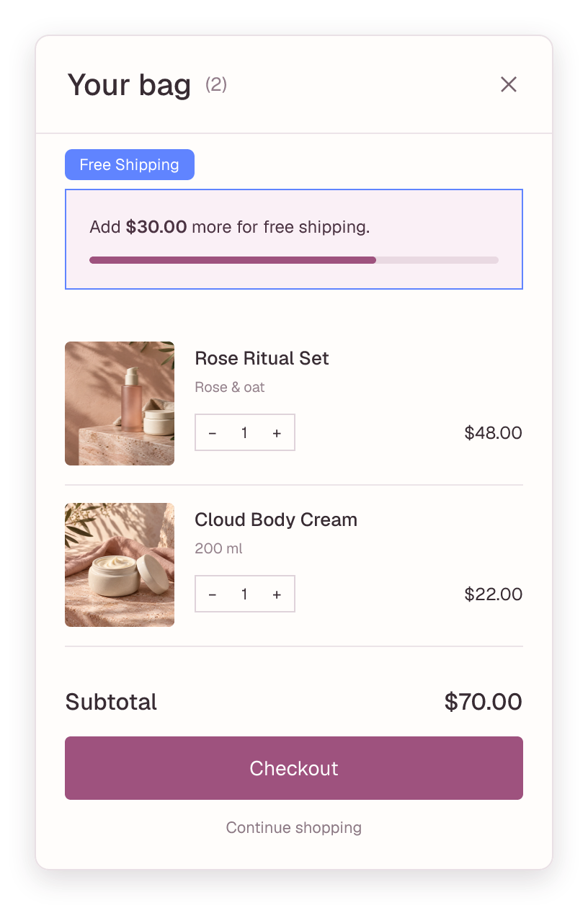Follow the Continue shopping link
The image size is (588, 905).
click(294, 827)
